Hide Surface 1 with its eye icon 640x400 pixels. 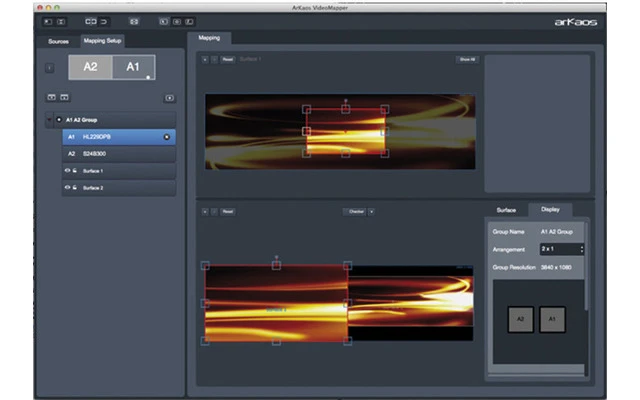tap(67, 171)
